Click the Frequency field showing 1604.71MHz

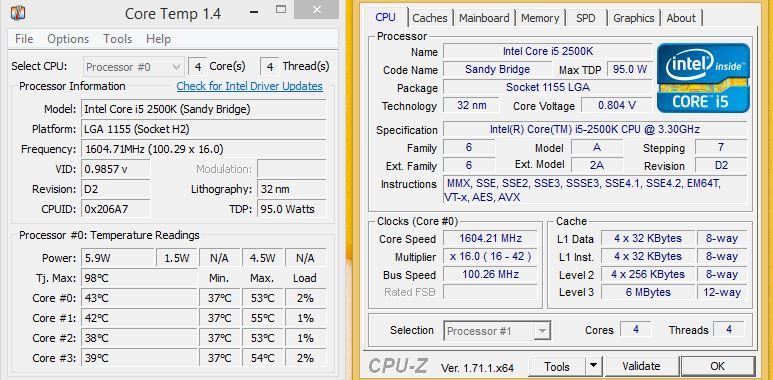point(204,149)
